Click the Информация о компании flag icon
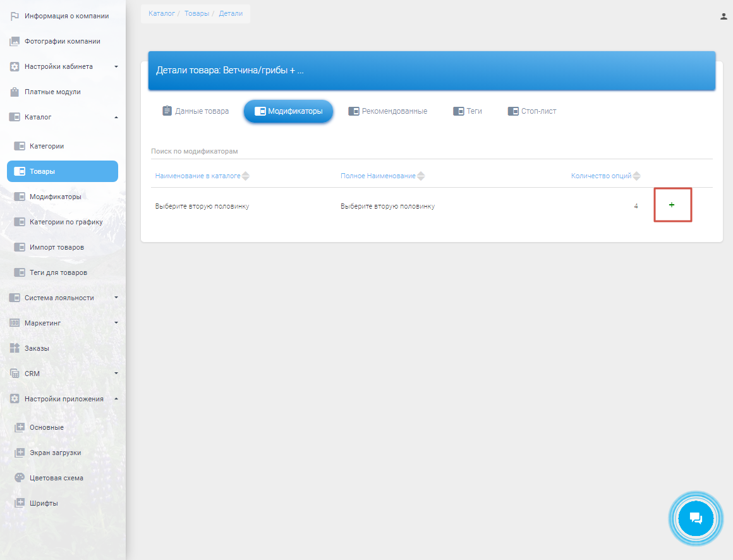The width and height of the screenshot is (733, 560). tap(15, 16)
